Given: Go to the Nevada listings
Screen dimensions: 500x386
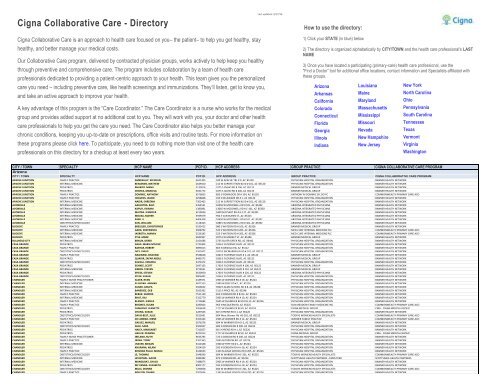Looking at the screenshot, I should [x=365, y=130].
